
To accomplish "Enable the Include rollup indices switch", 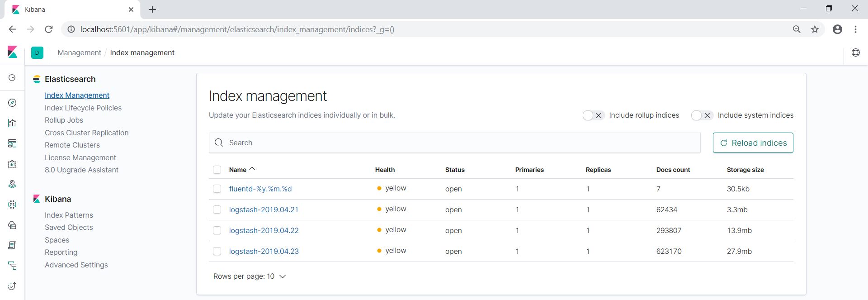I will pos(593,115).
